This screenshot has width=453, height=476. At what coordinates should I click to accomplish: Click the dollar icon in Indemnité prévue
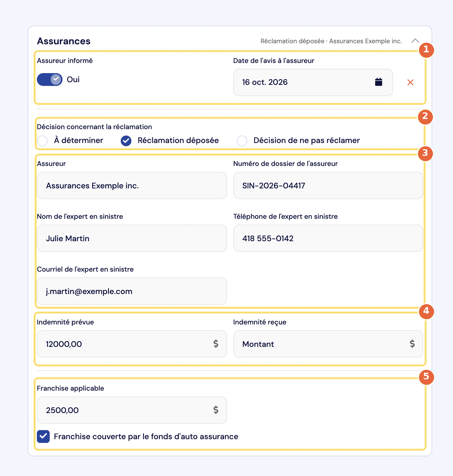tap(216, 344)
